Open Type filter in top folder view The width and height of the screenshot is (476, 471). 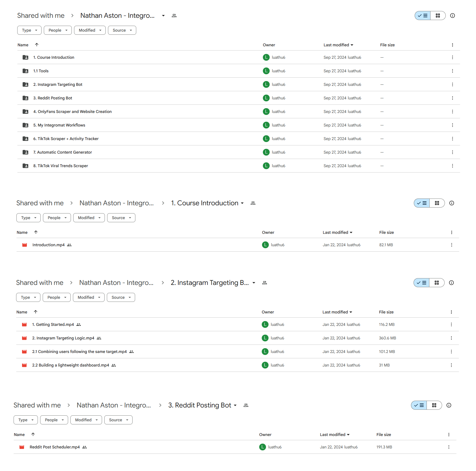click(x=29, y=30)
